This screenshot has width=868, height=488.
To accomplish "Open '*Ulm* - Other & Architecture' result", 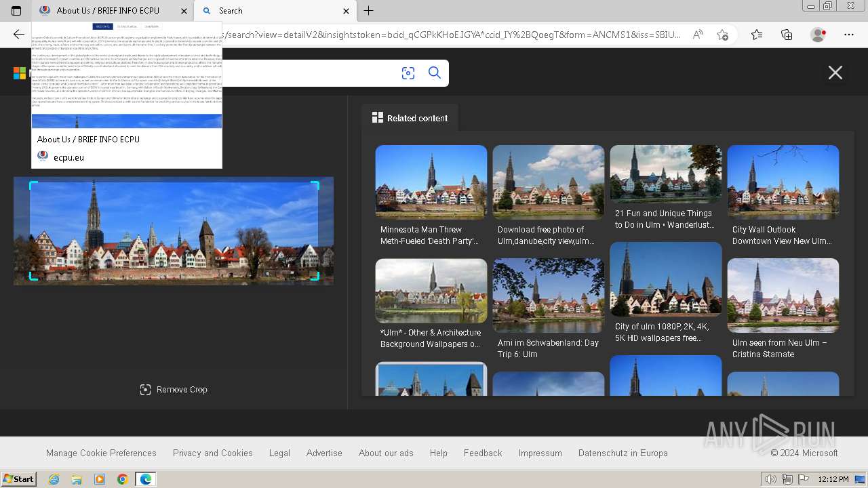I will (x=431, y=291).
